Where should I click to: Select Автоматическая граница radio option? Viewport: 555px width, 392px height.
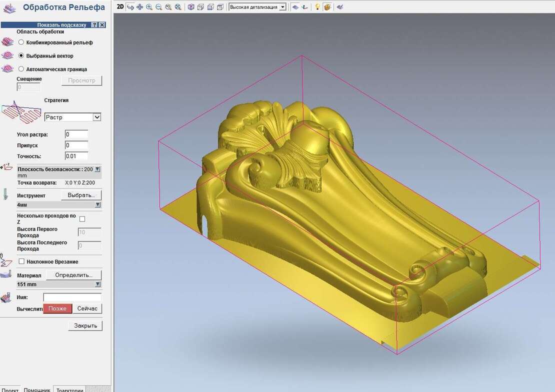[x=21, y=69]
